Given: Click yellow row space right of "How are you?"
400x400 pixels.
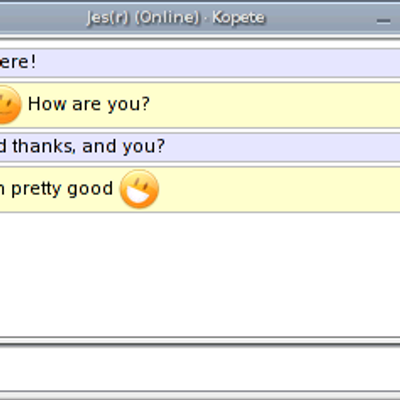Looking at the screenshot, I should pyautogui.click(x=275, y=104).
